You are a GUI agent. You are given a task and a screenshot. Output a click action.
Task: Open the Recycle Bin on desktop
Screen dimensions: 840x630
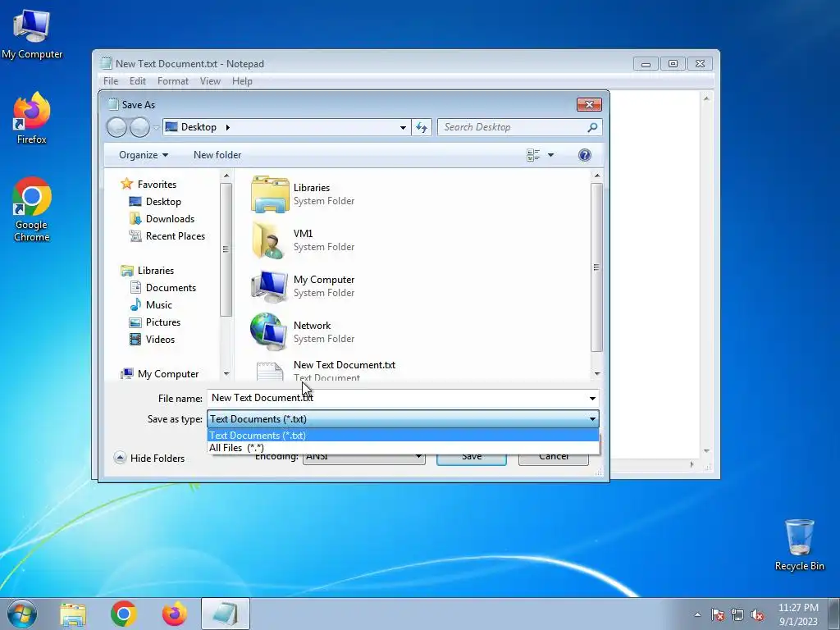click(799, 545)
